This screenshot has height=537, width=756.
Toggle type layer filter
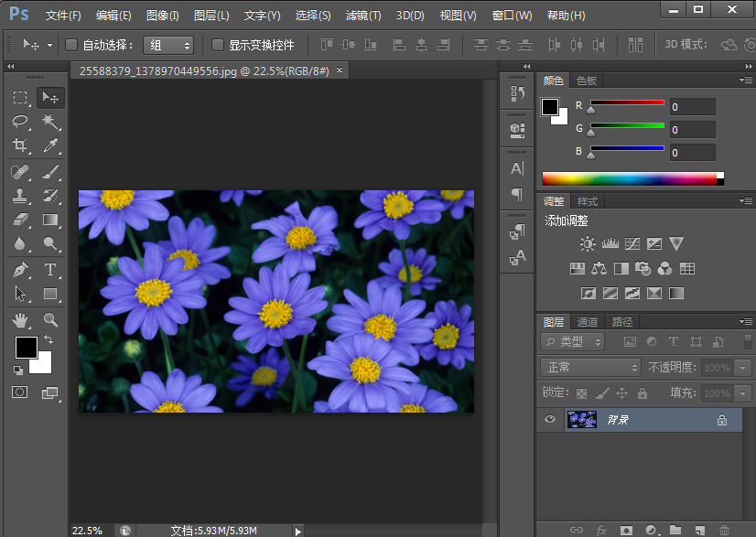pyautogui.click(x=673, y=342)
